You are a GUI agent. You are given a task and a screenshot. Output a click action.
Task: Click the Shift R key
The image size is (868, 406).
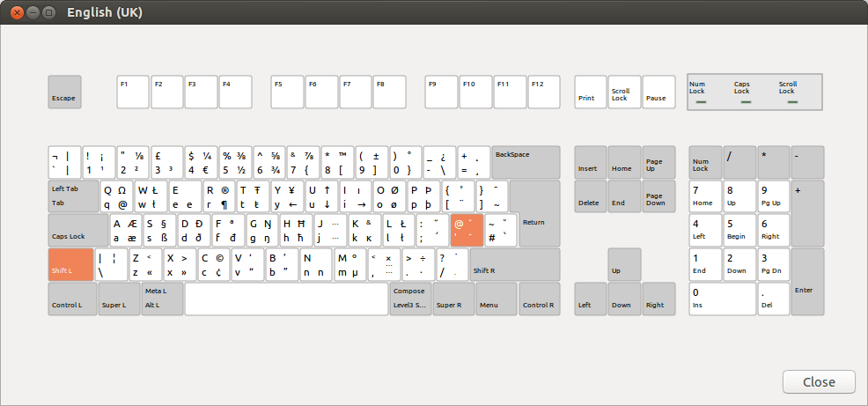pyautogui.click(x=515, y=265)
